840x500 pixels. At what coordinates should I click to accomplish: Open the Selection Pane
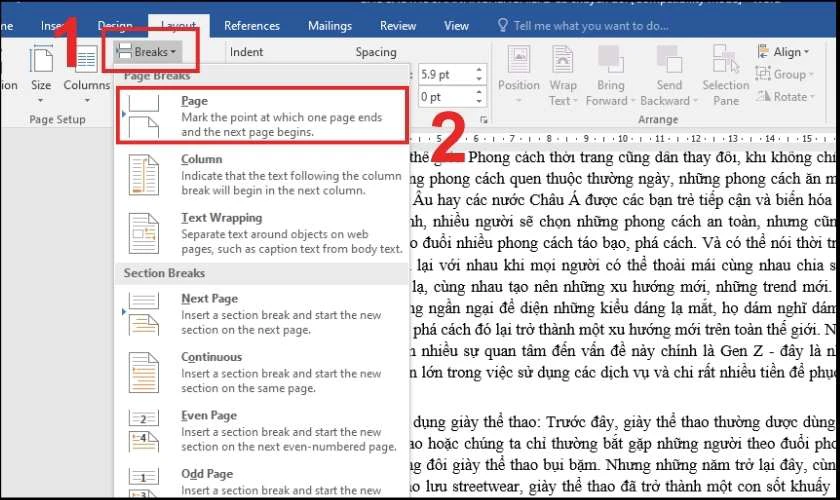pyautogui.click(x=726, y=75)
